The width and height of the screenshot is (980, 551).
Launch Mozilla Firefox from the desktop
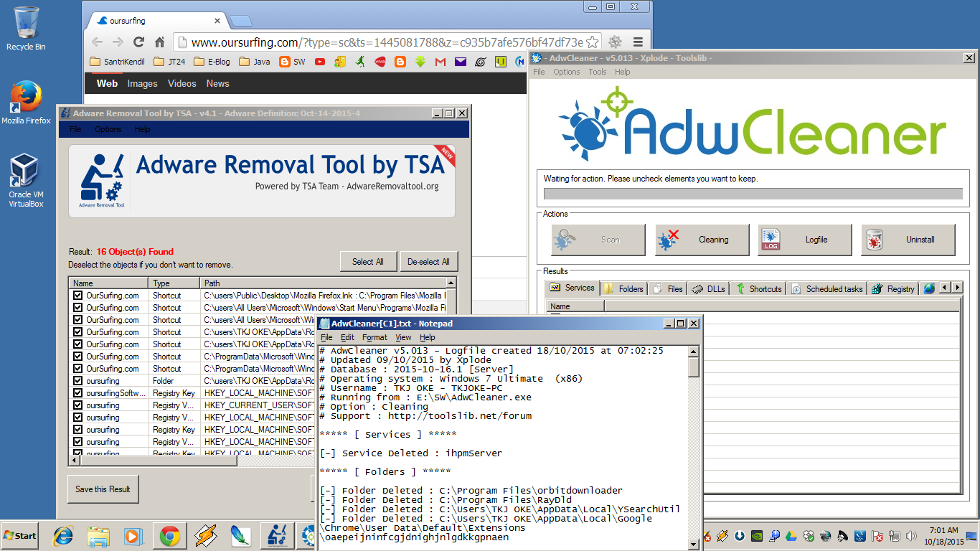coord(26,101)
